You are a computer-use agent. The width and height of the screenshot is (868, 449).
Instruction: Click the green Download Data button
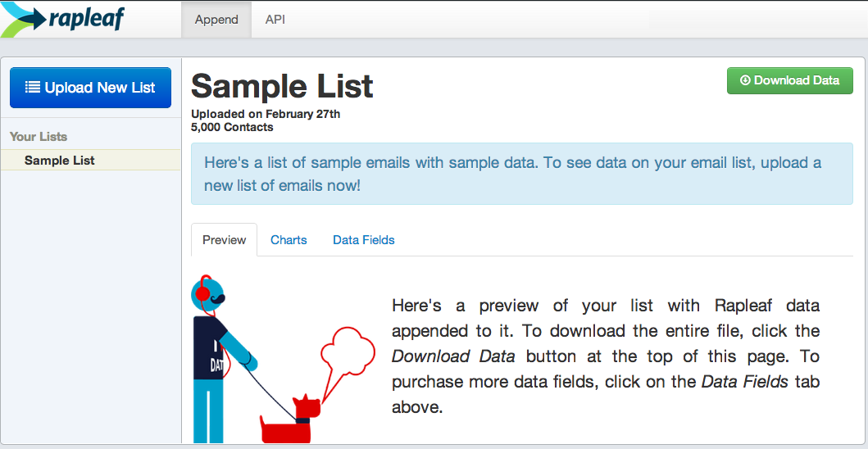(x=790, y=80)
